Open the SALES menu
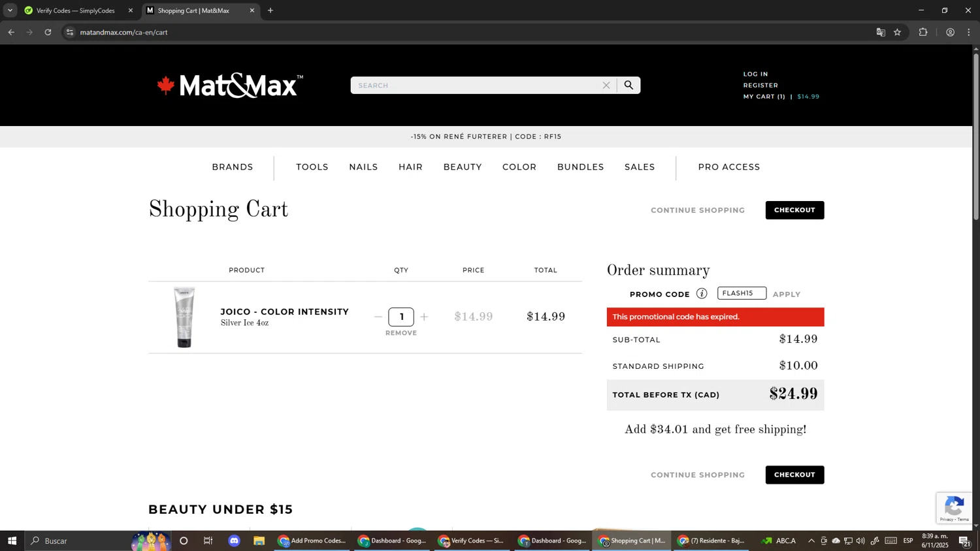 click(x=640, y=167)
